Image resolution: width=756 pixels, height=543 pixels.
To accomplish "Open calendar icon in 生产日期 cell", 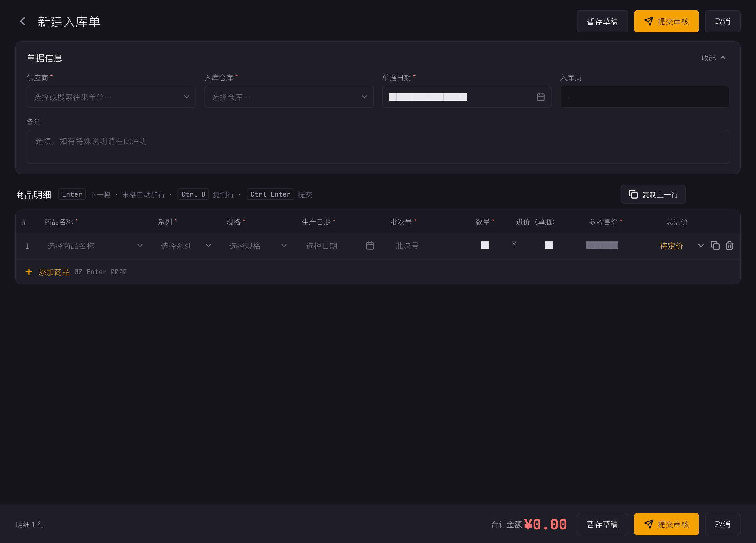I will click(x=370, y=246).
